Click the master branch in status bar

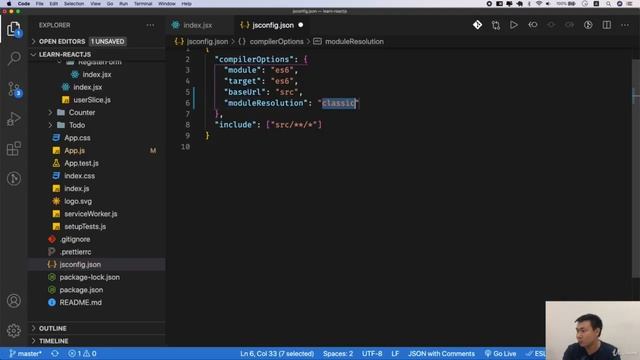(x=25, y=353)
